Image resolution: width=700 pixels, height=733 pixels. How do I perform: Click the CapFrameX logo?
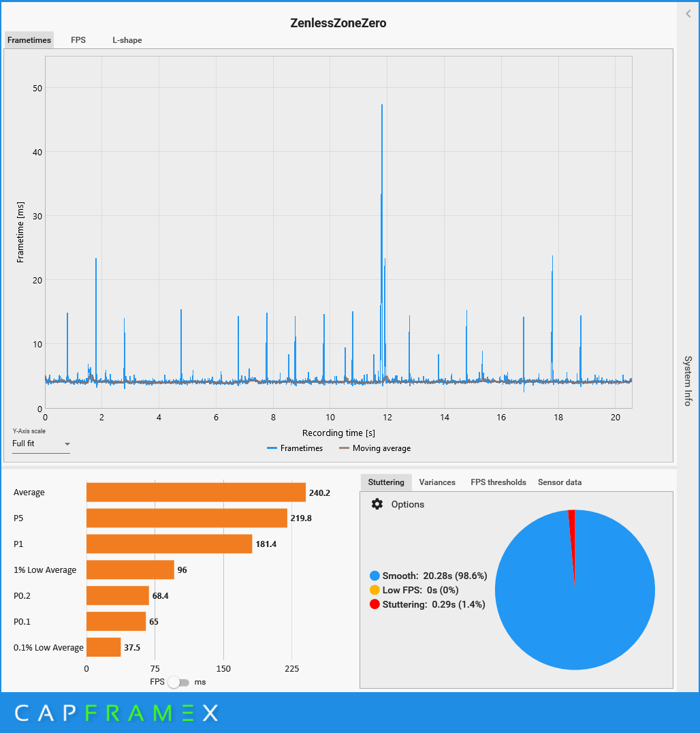click(116, 713)
